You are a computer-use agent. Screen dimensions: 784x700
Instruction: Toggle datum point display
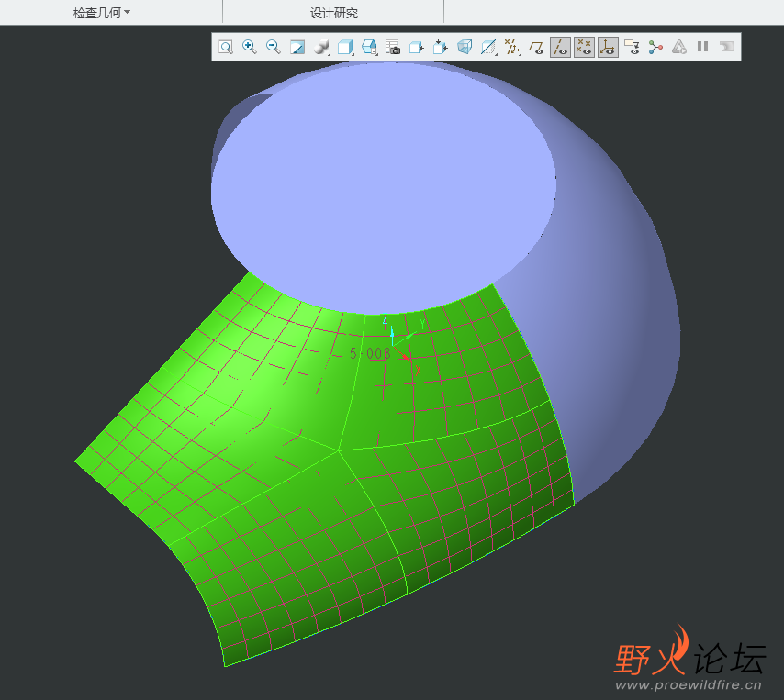point(584,48)
